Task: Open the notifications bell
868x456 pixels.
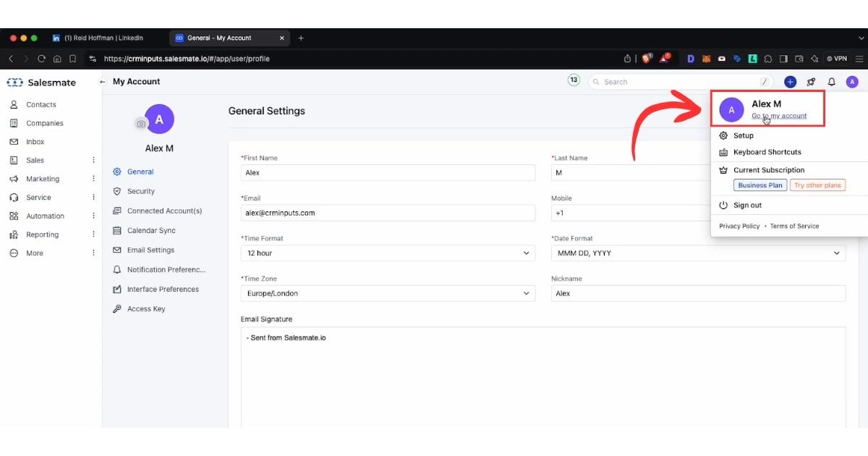Action: (x=832, y=82)
